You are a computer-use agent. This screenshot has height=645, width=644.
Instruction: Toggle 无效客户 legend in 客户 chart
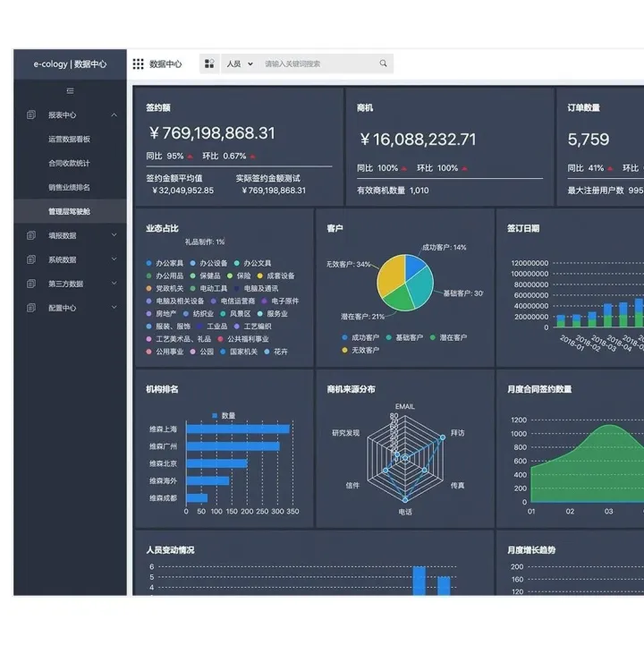(x=360, y=350)
